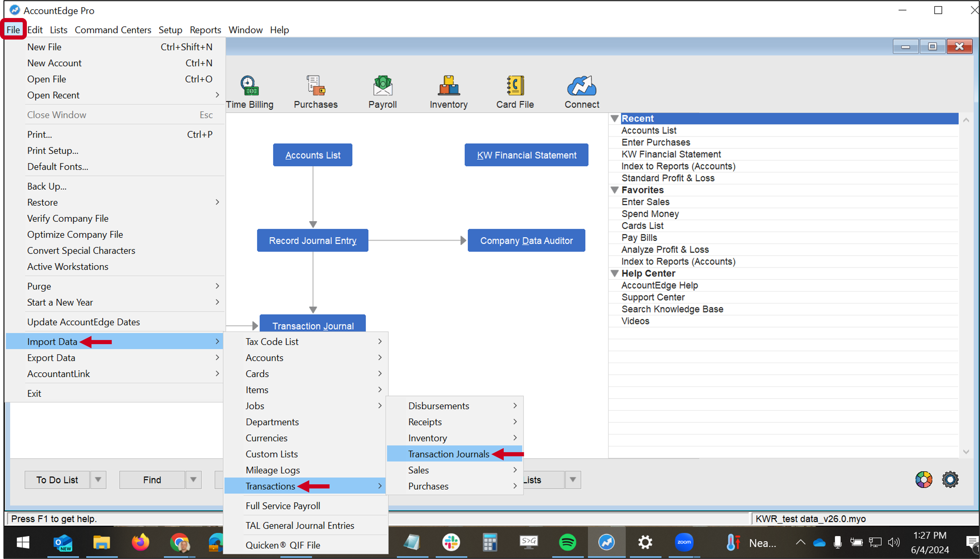
Task: Open the Purchases command center
Action: (315, 91)
